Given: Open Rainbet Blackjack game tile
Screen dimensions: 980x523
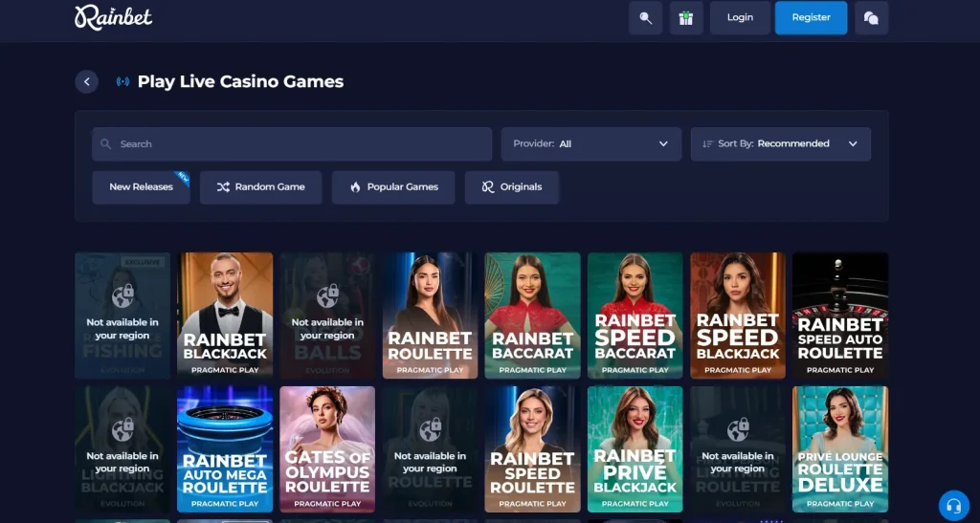Looking at the screenshot, I should (225, 316).
